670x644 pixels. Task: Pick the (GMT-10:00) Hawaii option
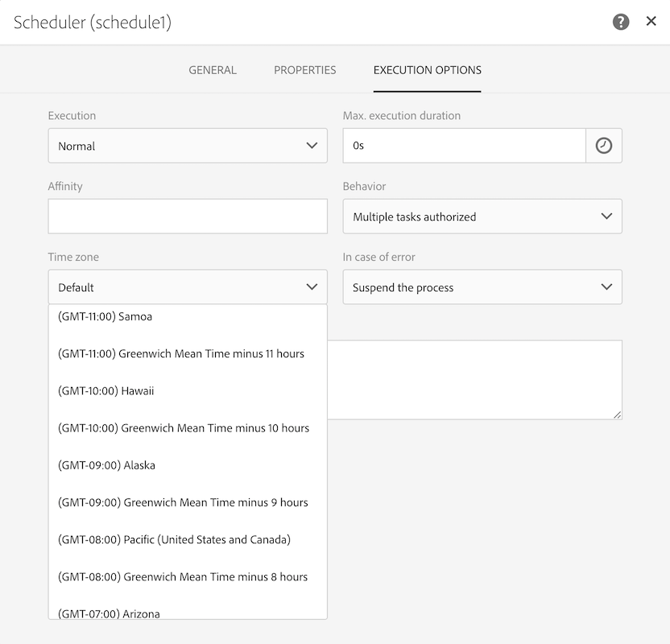click(106, 390)
